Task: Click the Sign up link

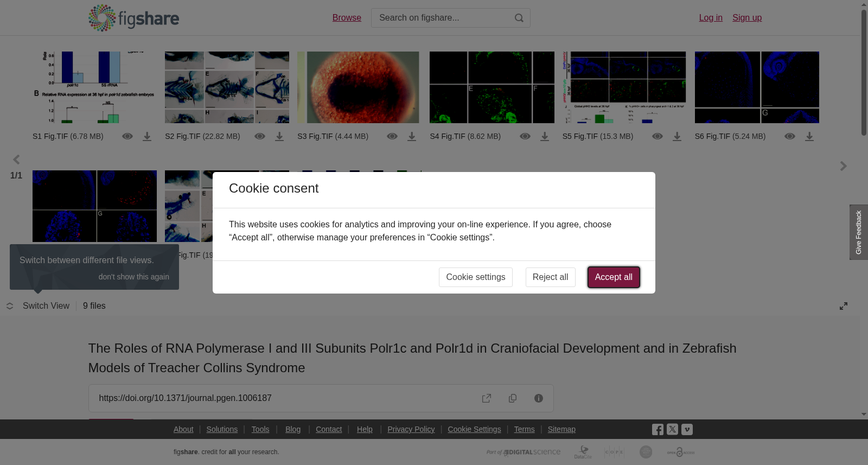Action: click(747, 18)
